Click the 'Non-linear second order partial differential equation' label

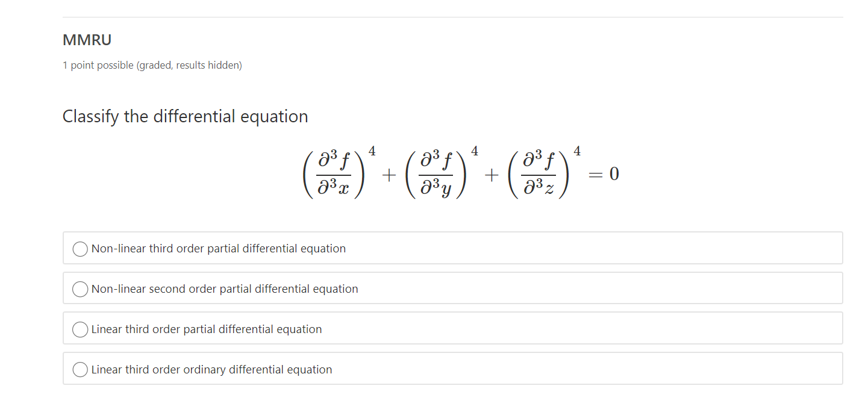(x=225, y=289)
